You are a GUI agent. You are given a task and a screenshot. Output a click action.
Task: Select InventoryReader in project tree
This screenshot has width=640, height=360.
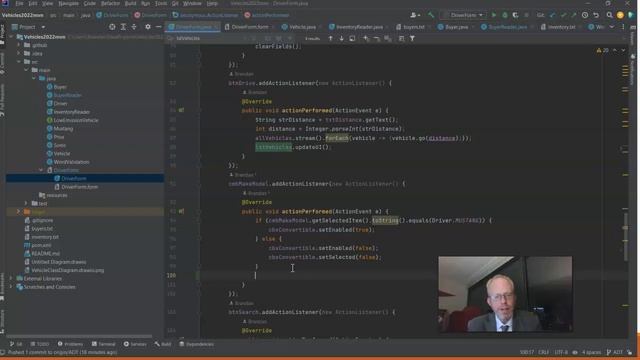click(x=71, y=112)
